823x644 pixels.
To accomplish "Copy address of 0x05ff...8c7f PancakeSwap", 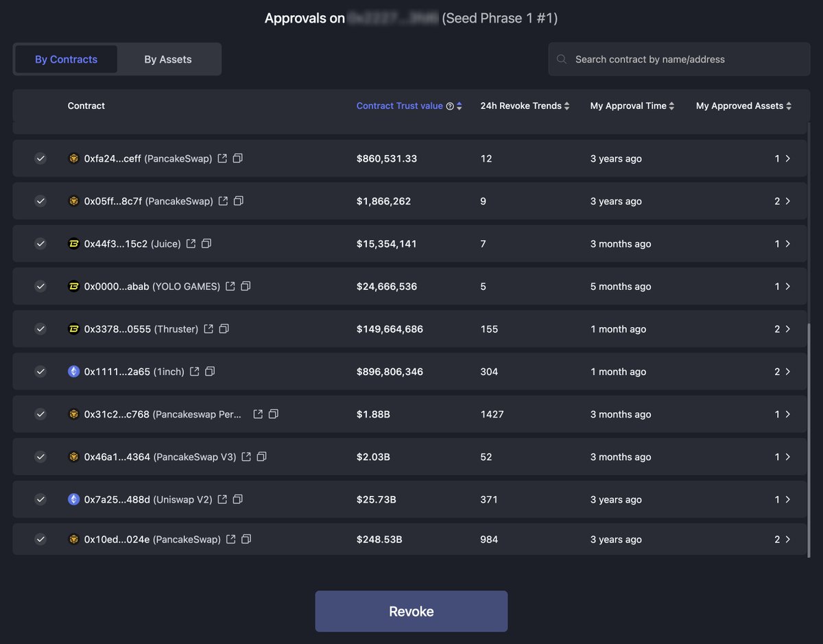I will click(x=239, y=201).
